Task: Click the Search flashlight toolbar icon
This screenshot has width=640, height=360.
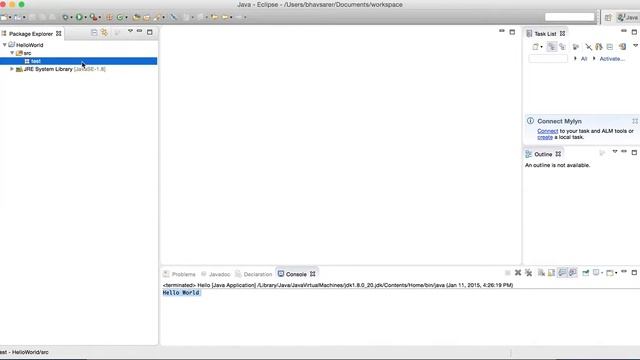Action: (158, 17)
